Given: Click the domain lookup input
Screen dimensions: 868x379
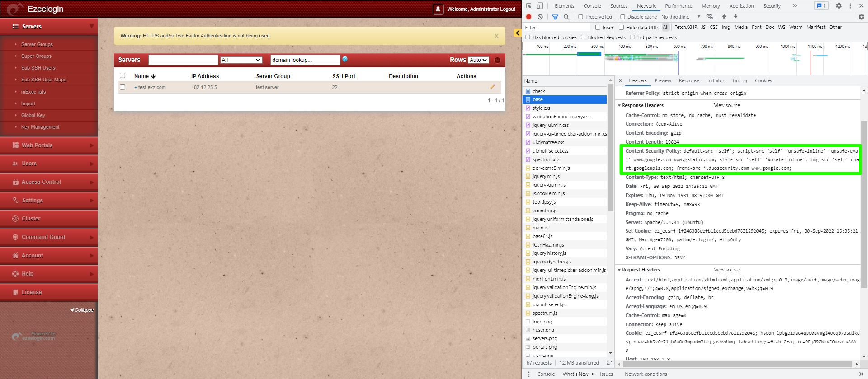Looking at the screenshot, I should click(x=305, y=60).
